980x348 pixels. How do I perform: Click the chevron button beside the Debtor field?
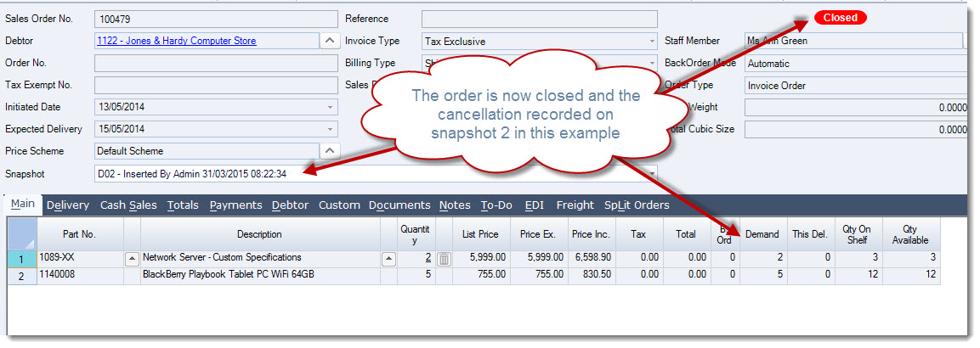click(330, 41)
